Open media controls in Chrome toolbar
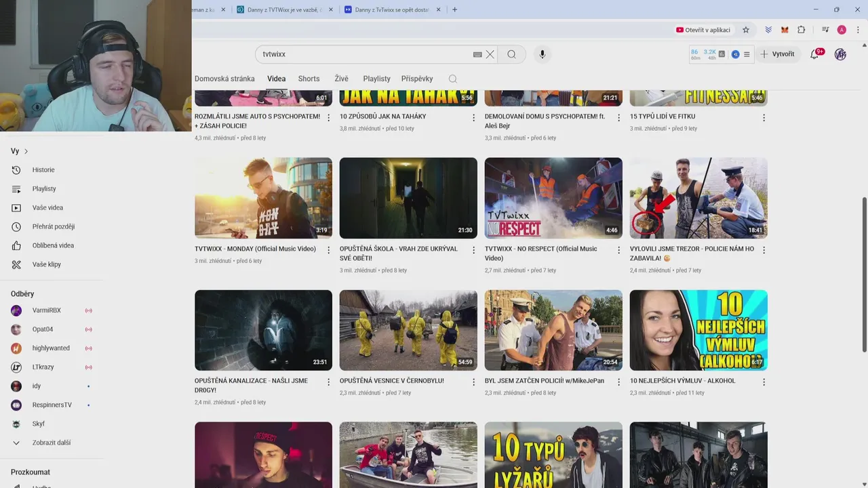 [825, 30]
